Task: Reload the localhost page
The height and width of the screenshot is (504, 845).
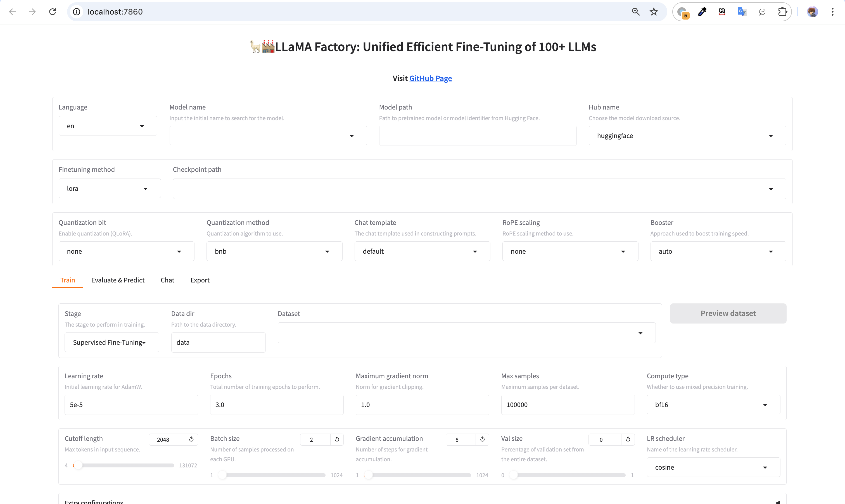Action: (53, 12)
